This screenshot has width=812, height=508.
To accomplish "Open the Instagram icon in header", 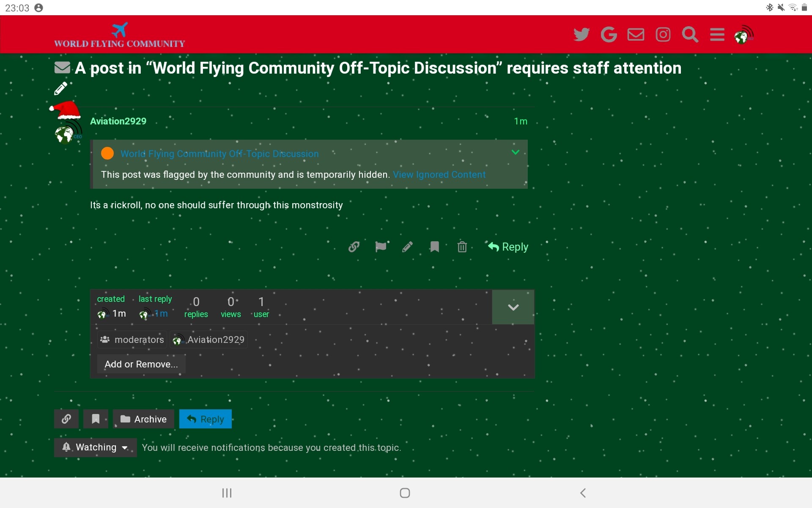I will point(663,34).
